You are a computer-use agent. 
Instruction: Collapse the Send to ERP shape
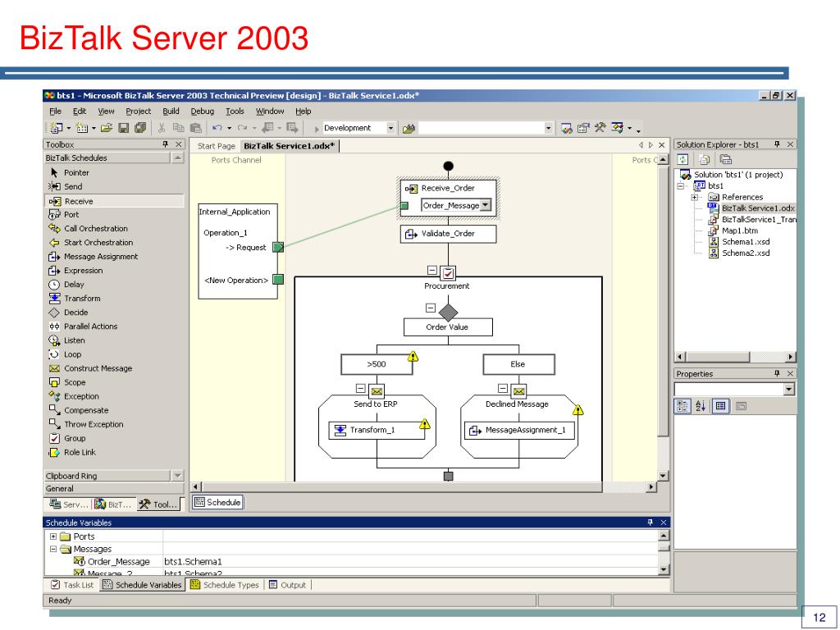[x=361, y=388]
